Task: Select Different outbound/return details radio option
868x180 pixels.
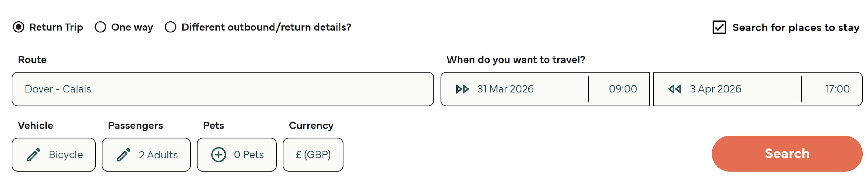Action: 170,27
